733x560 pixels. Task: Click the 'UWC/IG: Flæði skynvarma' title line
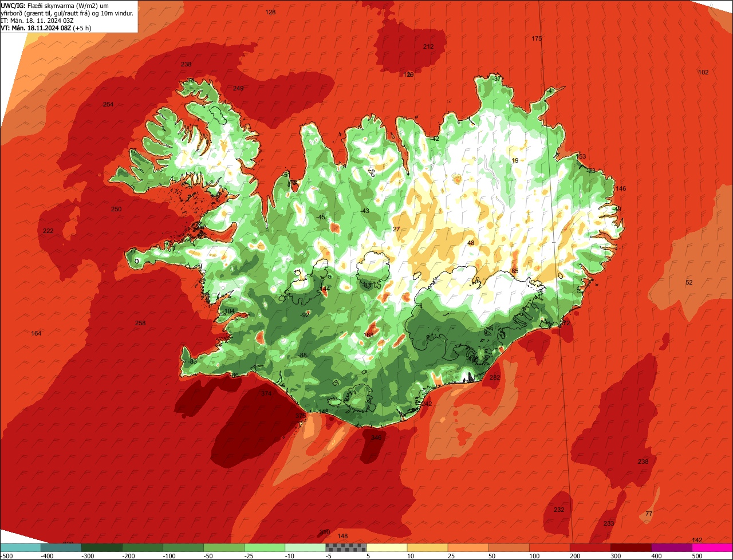[x=54, y=6]
